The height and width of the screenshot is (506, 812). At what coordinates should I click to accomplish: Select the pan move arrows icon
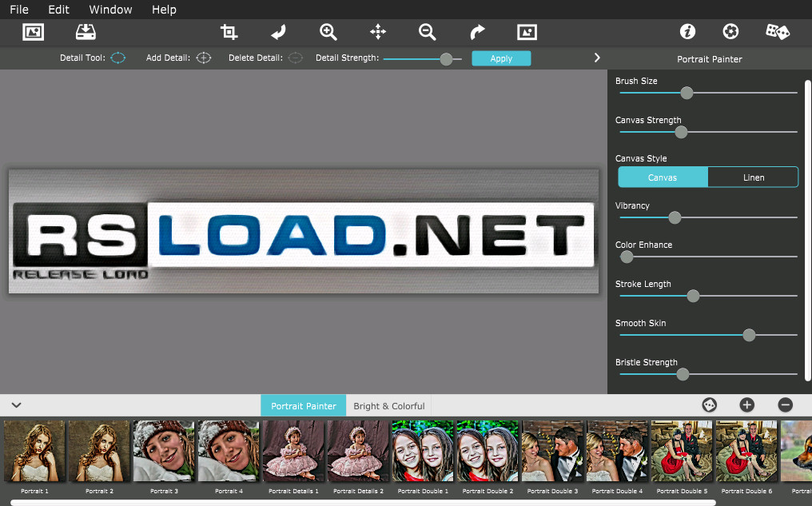coord(378,32)
